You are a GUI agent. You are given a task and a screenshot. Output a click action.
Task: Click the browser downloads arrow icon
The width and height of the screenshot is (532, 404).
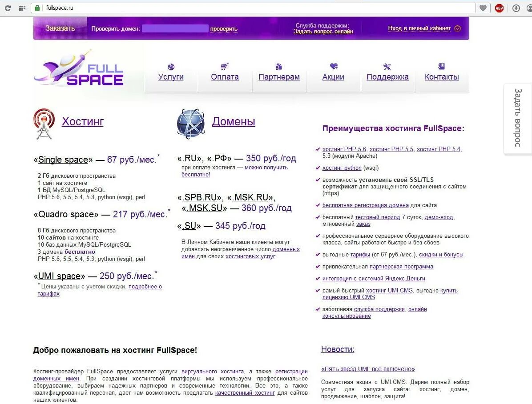516,8
